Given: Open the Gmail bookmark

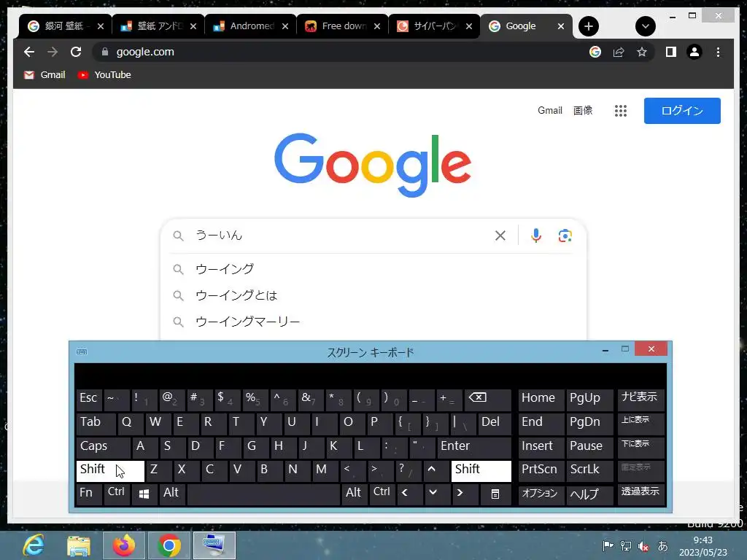Looking at the screenshot, I should coord(44,75).
